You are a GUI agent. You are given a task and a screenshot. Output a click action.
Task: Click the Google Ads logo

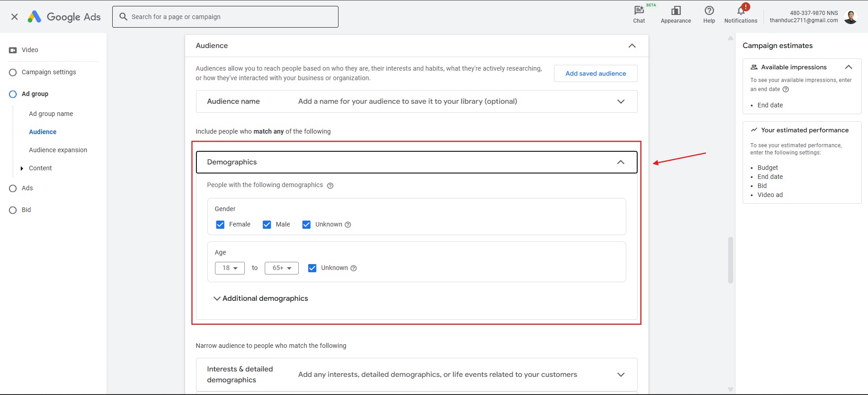click(x=64, y=17)
